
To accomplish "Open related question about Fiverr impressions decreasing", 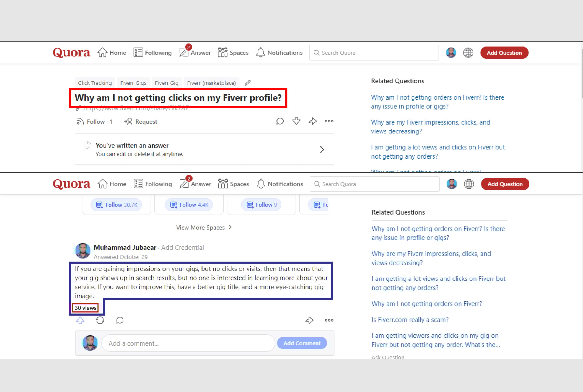I will [431, 127].
